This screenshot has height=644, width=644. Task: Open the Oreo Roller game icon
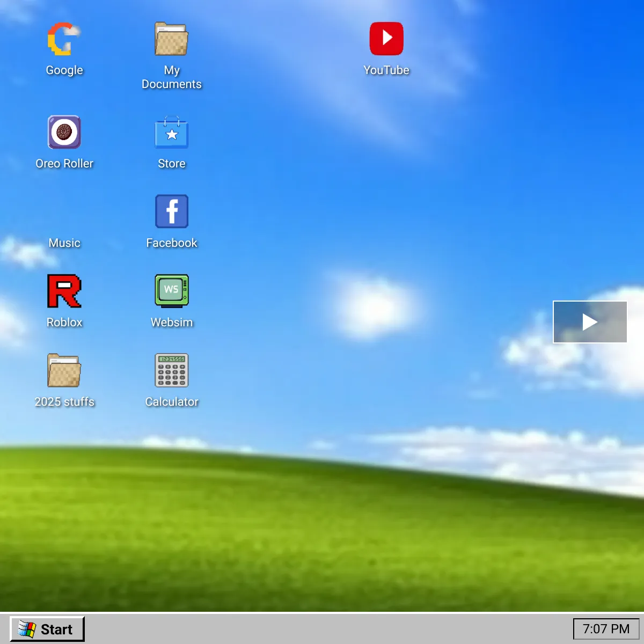click(64, 132)
